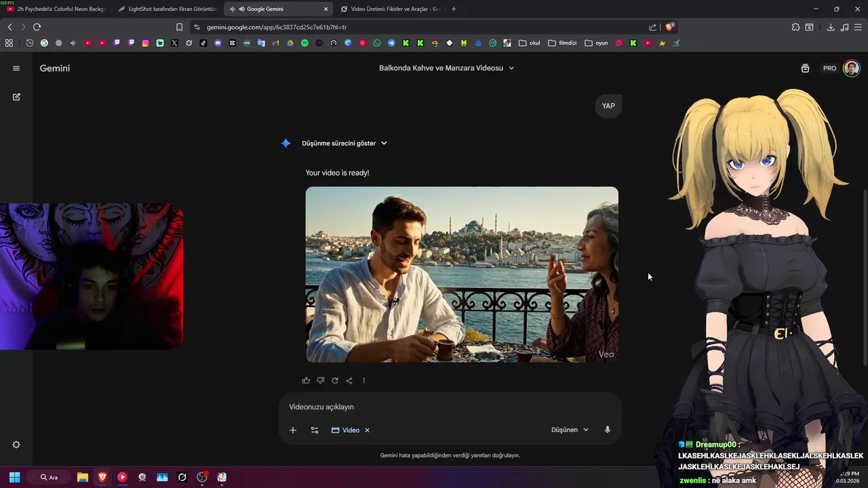Reload the page in the browser
The height and width of the screenshot is (488, 868).
pyautogui.click(x=37, y=27)
